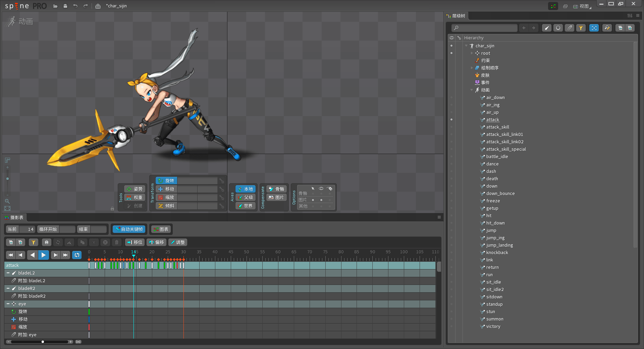Collapse bladeR2 row in dopesheet

click(x=8, y=288)
